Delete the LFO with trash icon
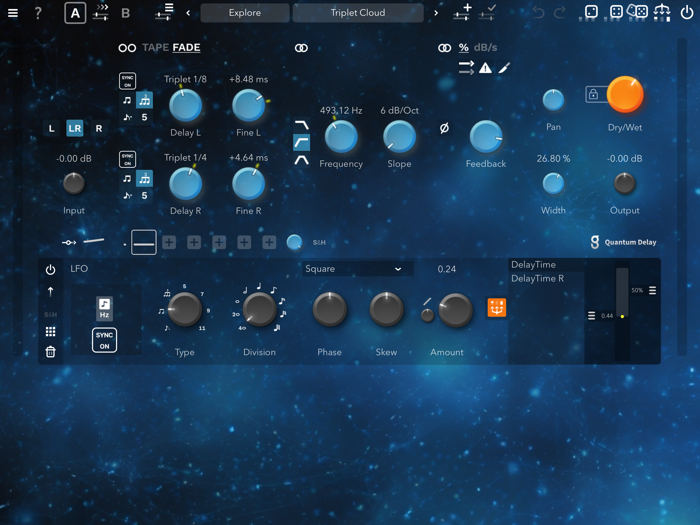Screen dimensions: 700x525 50,352
